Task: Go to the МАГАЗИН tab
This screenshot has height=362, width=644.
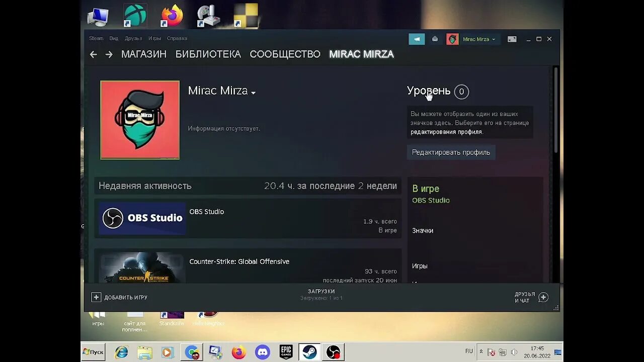Action: 144,54
